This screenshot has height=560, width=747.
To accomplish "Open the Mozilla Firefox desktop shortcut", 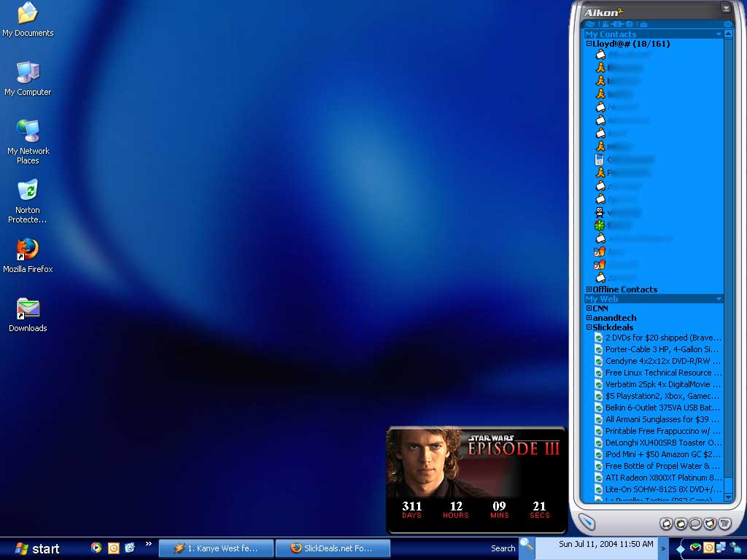I will 28,250.
